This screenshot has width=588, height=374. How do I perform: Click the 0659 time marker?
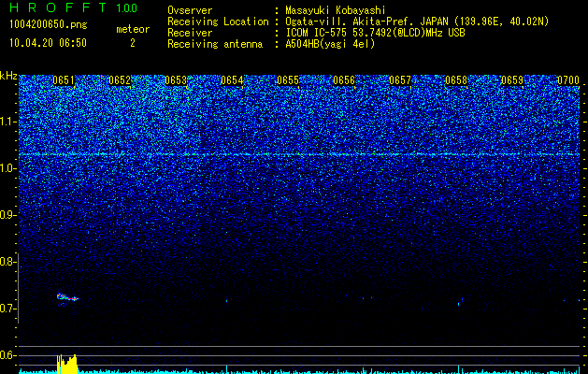(512, 80)
